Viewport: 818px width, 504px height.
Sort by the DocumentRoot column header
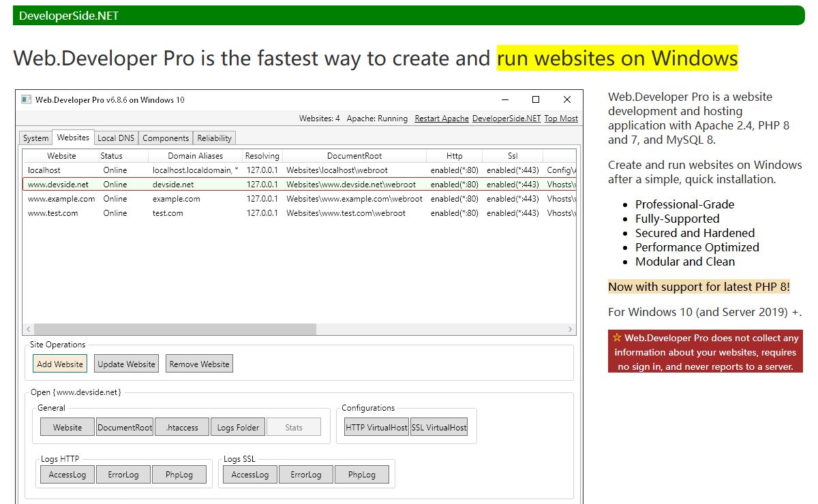(x=354, y=156)
